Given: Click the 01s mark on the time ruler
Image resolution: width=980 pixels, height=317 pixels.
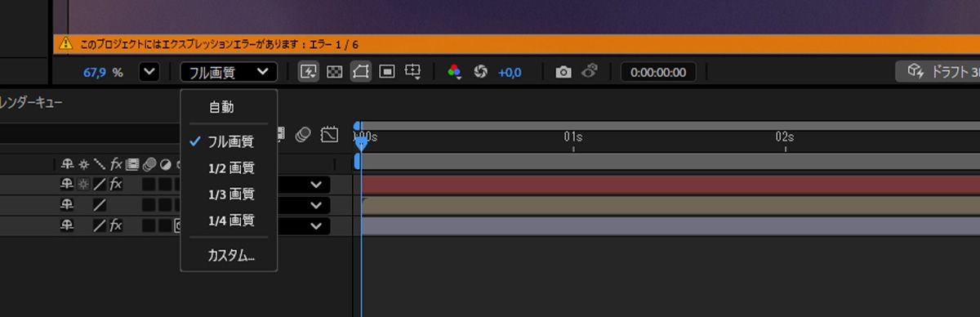Looking at the screenshot, I should tap(572, 138).
